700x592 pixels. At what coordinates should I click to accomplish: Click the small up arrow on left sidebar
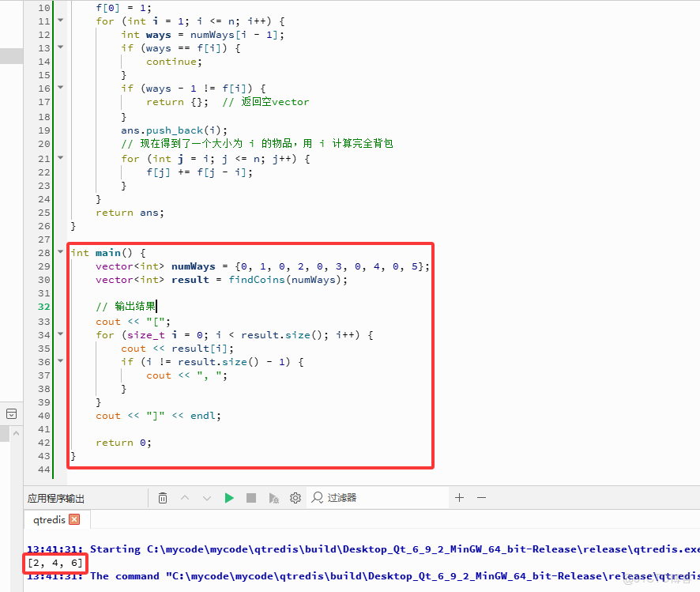(x=16, y=433)
